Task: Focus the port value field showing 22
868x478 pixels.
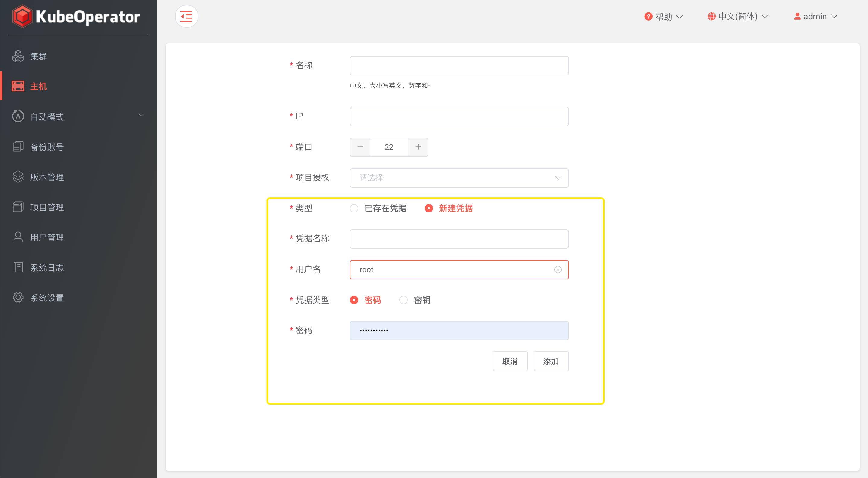Action: [x=389, y=147]
